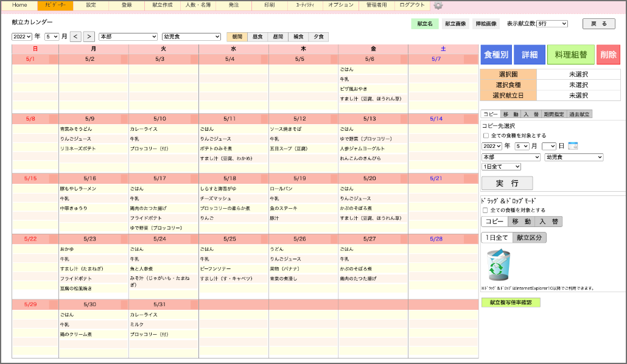Click the blue 食種別 button
Image resolution: width=627 pixels, height=364 pixels.
pos(496,55)
